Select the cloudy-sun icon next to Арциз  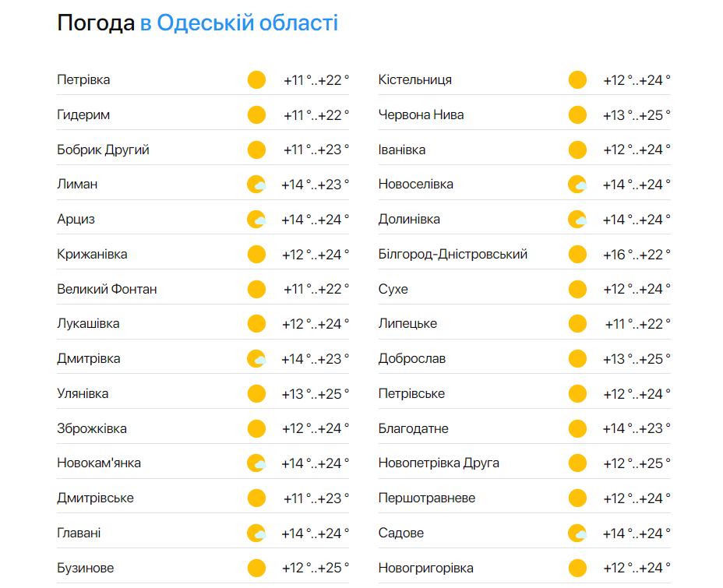[256, 219]
